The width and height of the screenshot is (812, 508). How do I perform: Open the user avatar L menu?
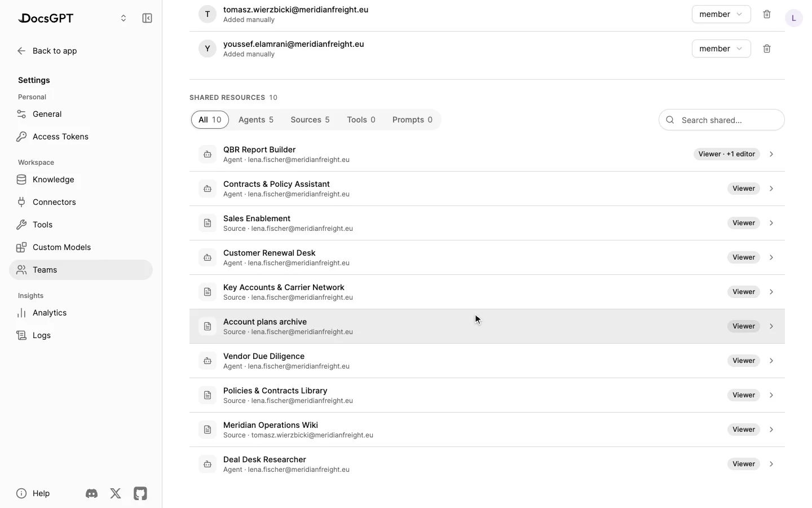793,18
